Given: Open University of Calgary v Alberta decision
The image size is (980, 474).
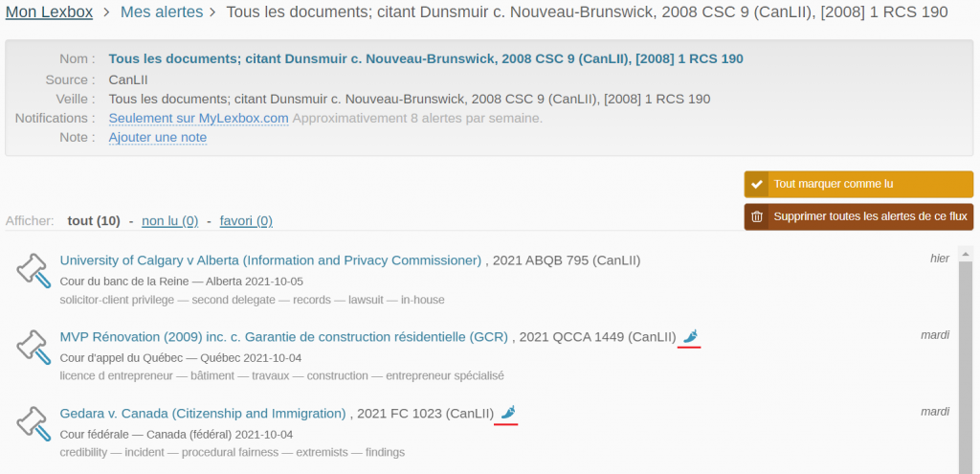Looking at the screenshot, I should pos(270,260).
